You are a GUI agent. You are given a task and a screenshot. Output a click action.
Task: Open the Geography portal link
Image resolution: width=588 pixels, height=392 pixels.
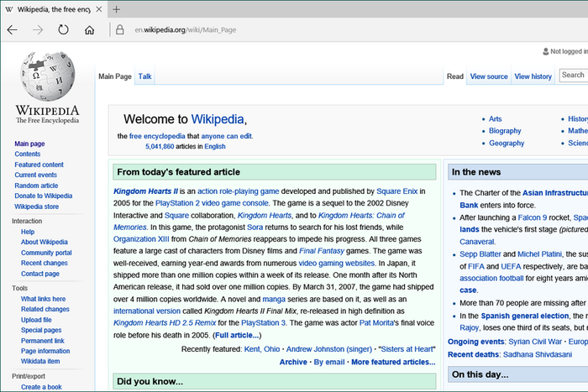(x=507, y=144)
